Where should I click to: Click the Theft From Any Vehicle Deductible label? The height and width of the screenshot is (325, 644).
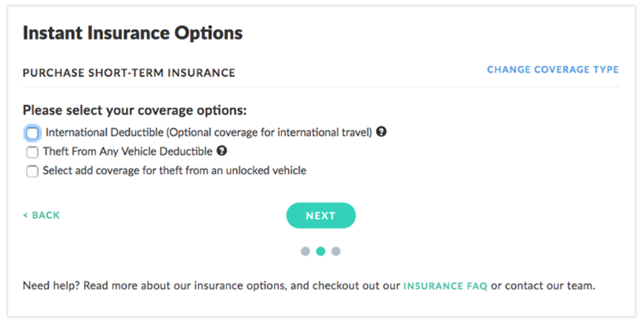point(128,152)
